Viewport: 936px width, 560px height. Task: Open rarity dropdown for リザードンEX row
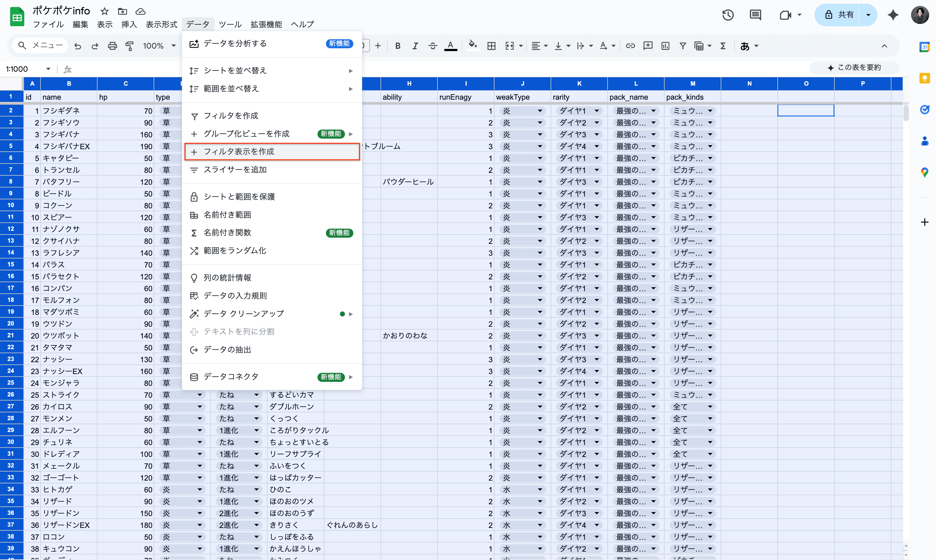(596, 525)
